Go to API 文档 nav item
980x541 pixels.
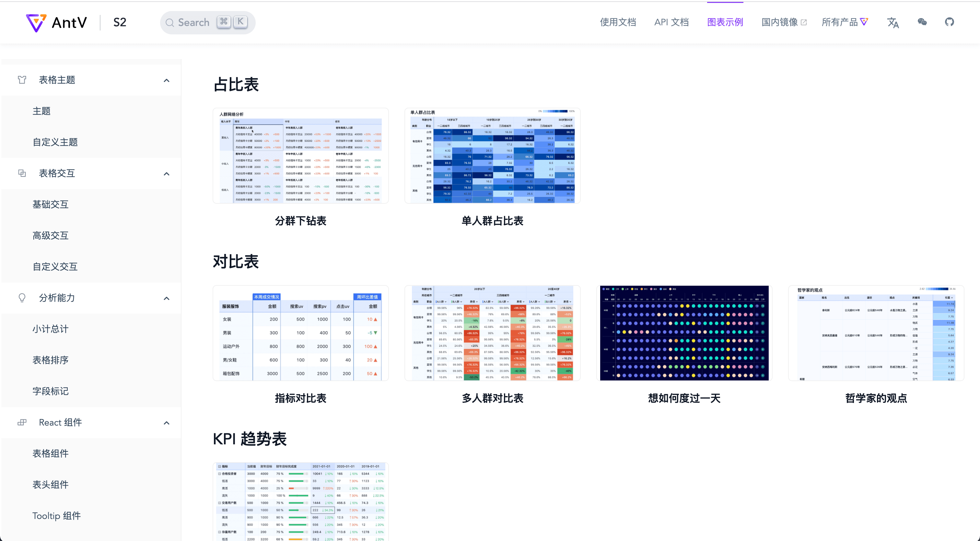point(671,22)
